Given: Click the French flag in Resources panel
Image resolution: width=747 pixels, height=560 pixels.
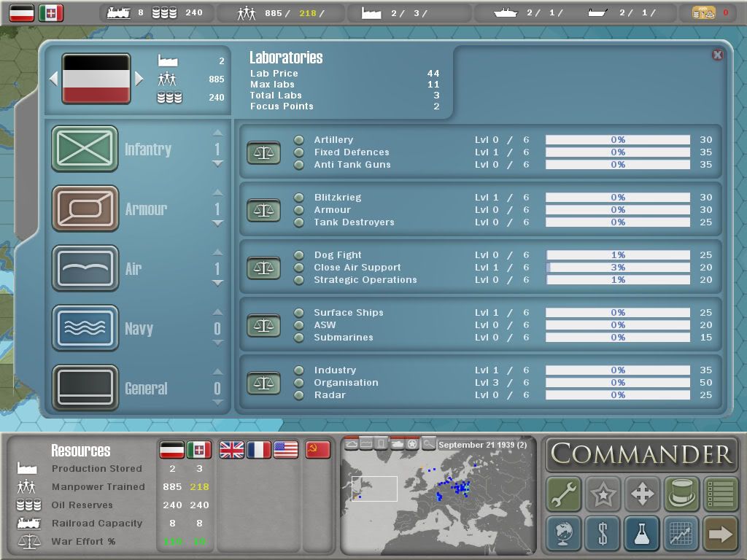Looking at the screenshot, I should tap(259, 449).
